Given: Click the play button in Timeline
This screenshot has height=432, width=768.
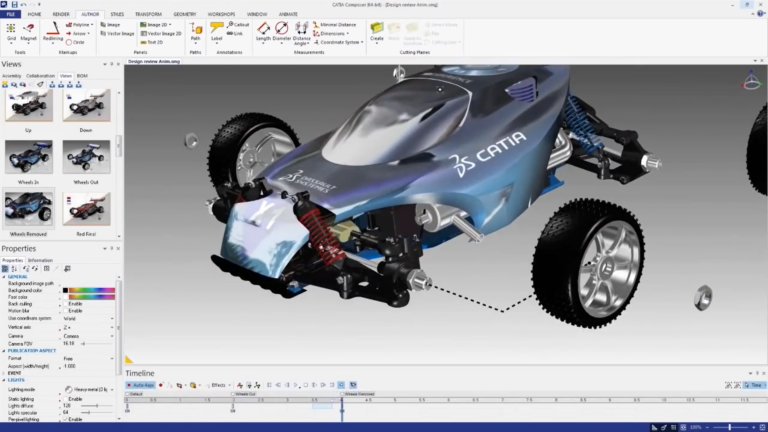Looking at the screenshot, I should coord(296,385).
